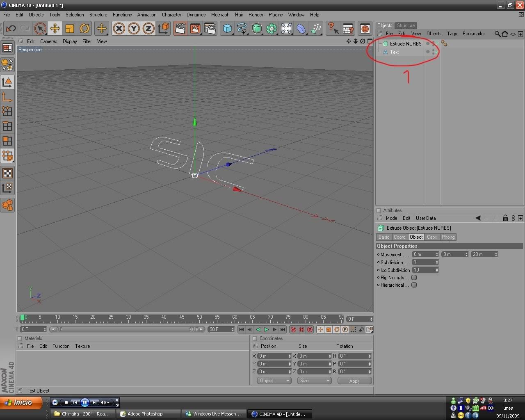525x420 pixels.
Task: Open the content browser globe icon
Action: (x=365, y=28)
